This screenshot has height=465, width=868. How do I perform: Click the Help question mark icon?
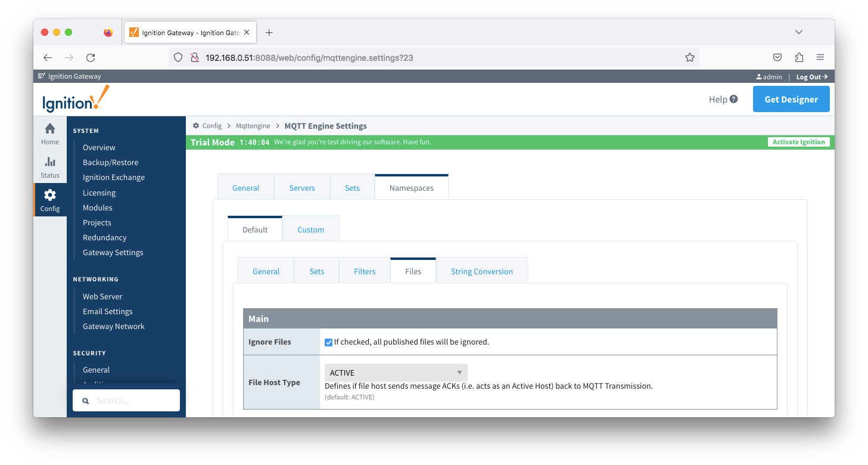pyautogui.click(x=734, y=99)
